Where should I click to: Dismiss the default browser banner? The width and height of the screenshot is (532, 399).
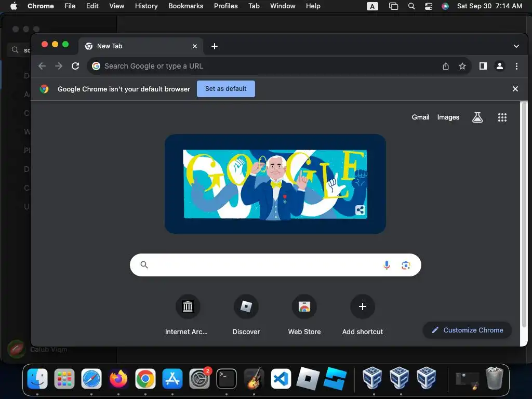(515, 89)
